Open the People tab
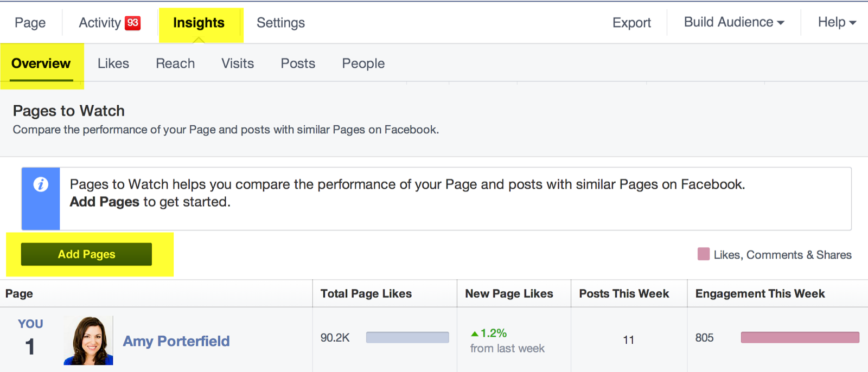The height and width of the screenshot is (372, 868). (x=362, y=63)
